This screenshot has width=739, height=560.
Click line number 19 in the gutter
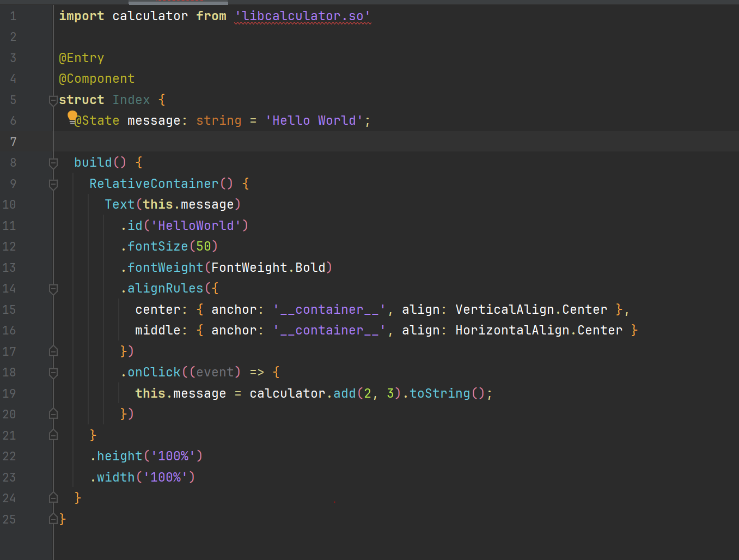point(9,393)
